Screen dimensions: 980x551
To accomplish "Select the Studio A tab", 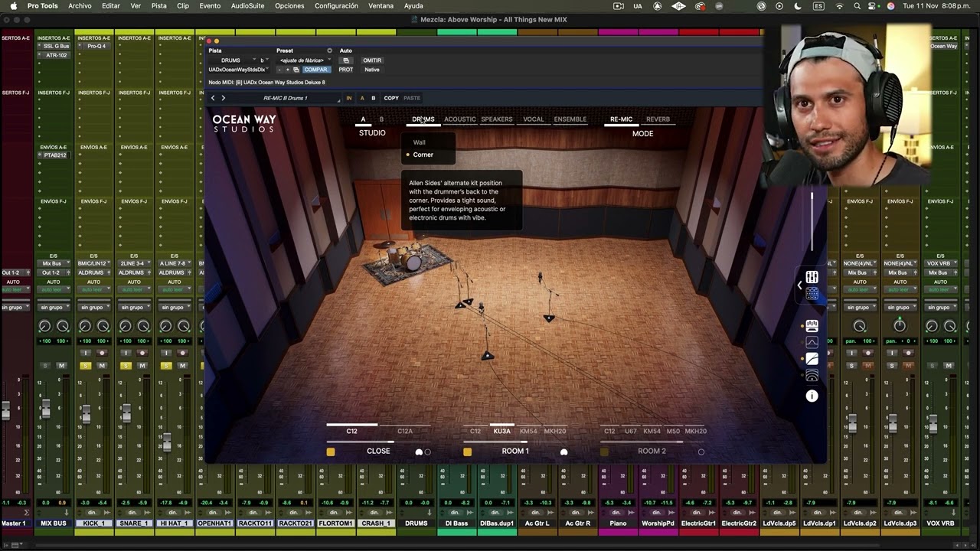I will coord(363,119).
